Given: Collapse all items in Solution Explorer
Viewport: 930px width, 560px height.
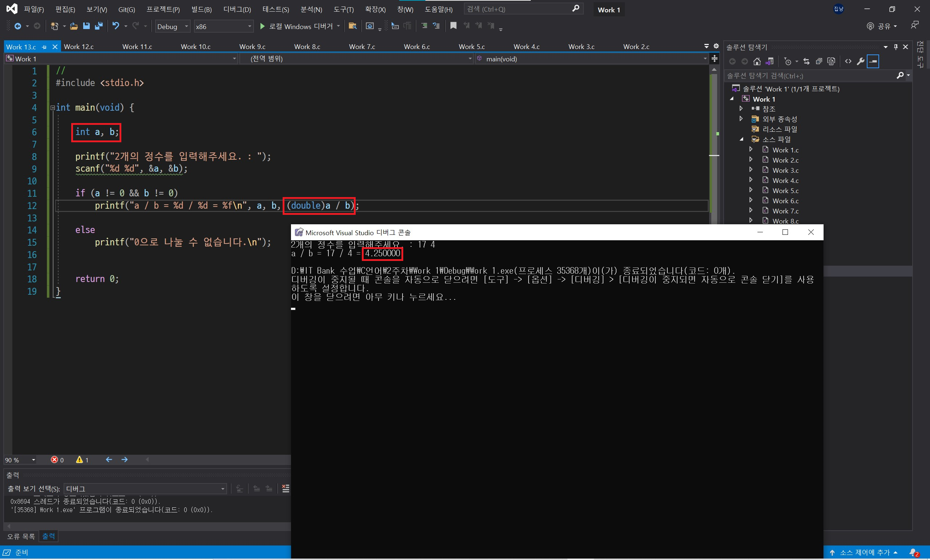Looking at the screenshot, I should click(x=819, y=61).
